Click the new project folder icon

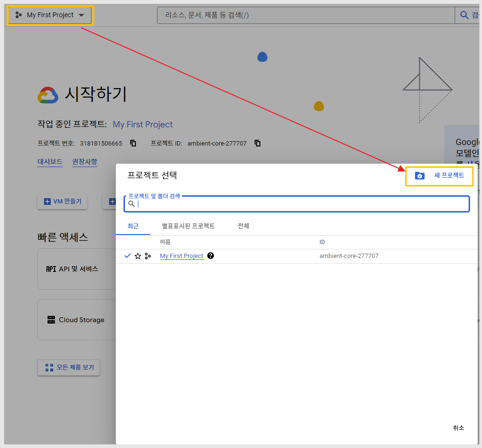[420, 176]
